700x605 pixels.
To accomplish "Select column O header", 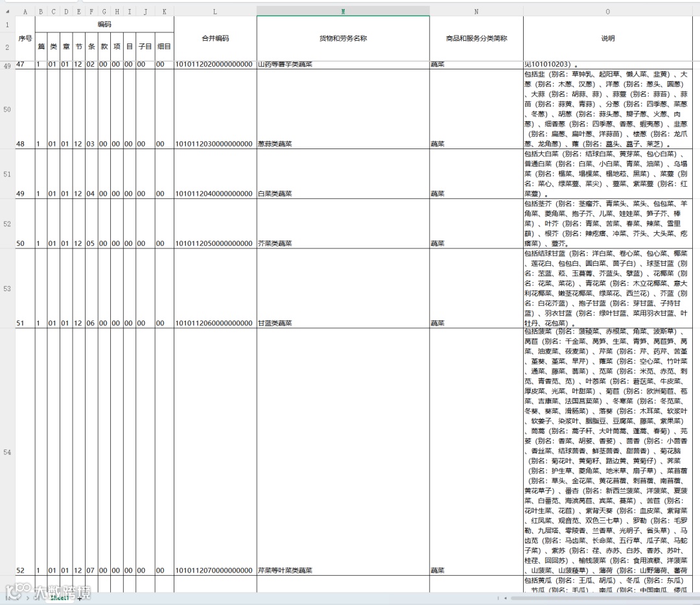I will (607, 12).
